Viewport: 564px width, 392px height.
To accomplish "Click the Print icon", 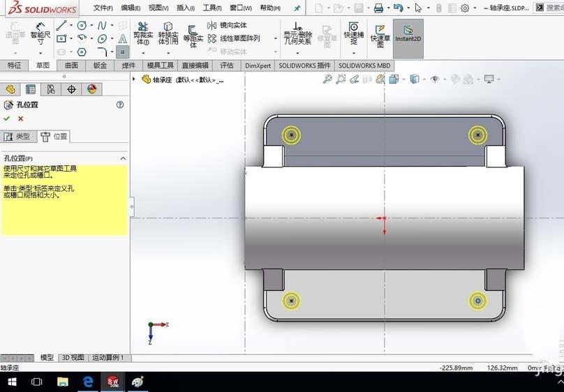I will coord(378,8).
